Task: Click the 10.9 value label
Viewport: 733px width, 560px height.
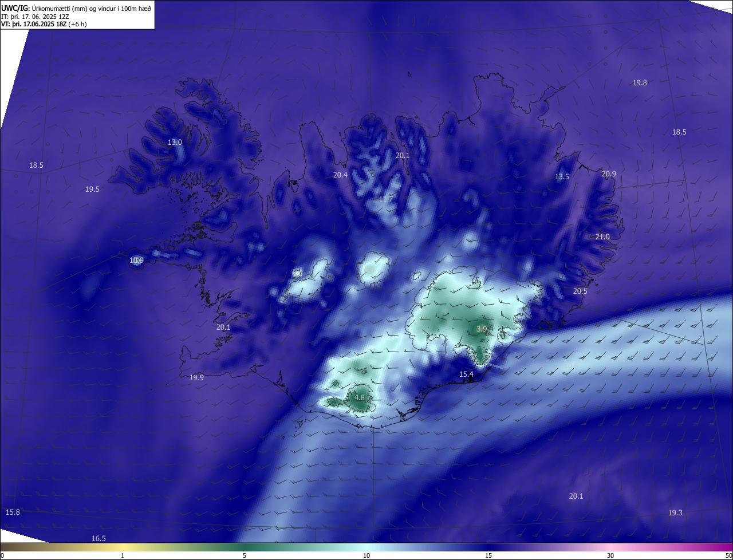Action: click(136, 260)
